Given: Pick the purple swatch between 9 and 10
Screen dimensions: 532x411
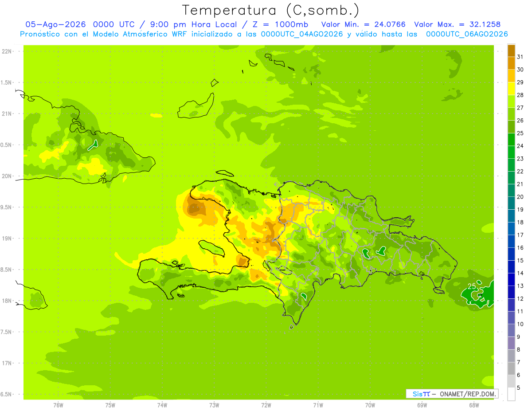Looking at the screenshot, I should pyautogui.click(x=511, y=330).
